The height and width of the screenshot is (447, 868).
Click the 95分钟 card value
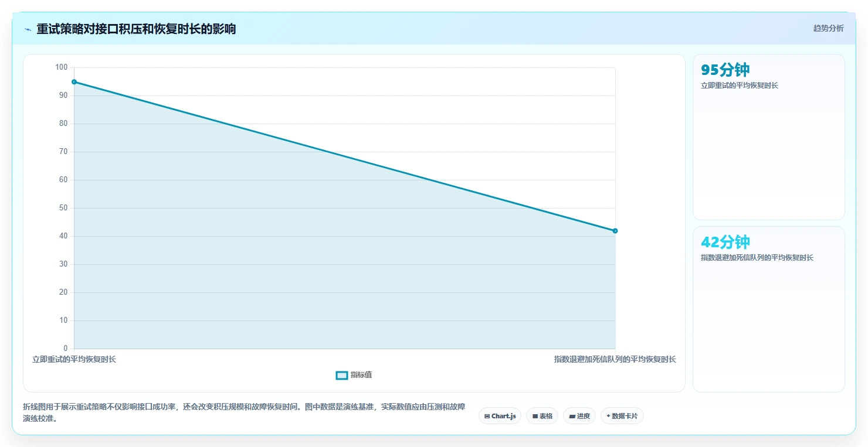[x=725, y=70]
